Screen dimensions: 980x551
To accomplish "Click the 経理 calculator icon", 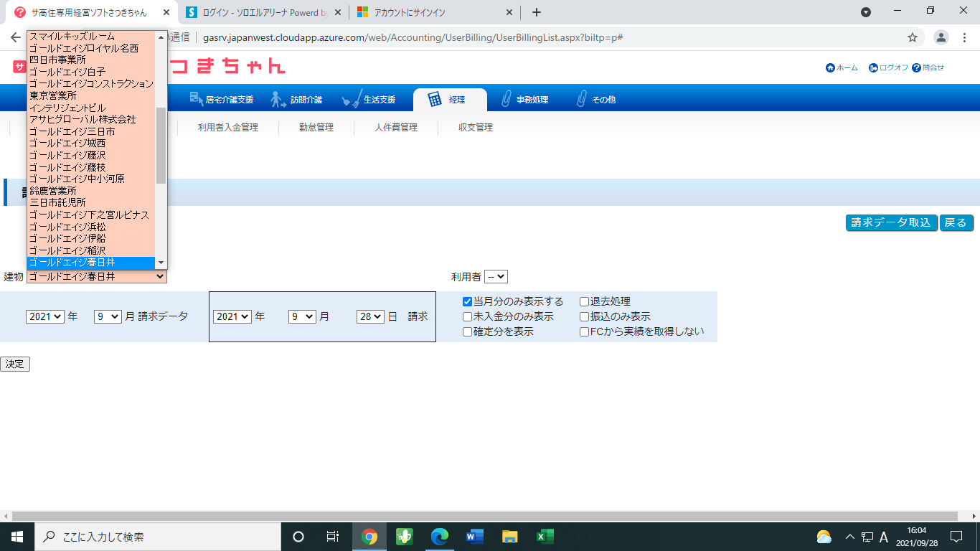I will (x=435, y=100).
